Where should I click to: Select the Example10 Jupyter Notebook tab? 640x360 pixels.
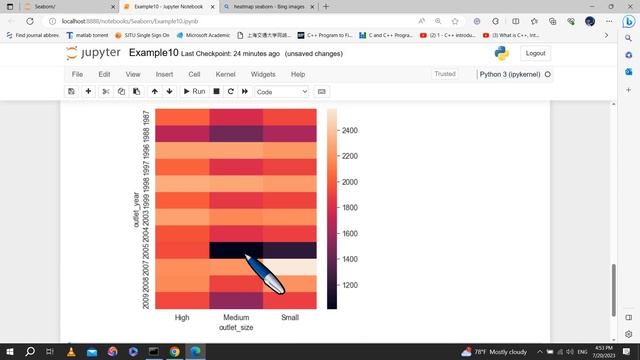pos(169,7)
